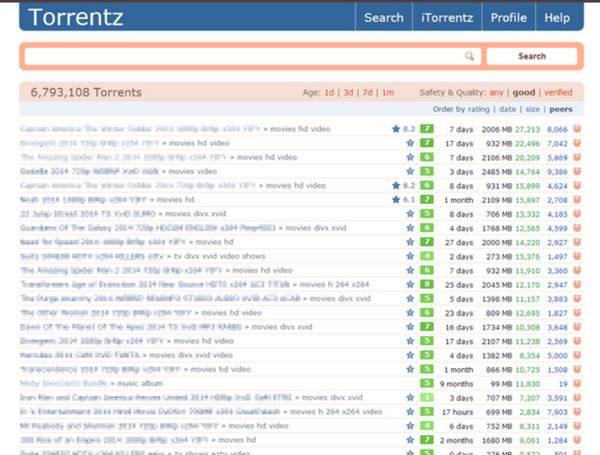Click the Torrentz logo
The height and width of the screenshot is (455, 600).
coord(76,17)
